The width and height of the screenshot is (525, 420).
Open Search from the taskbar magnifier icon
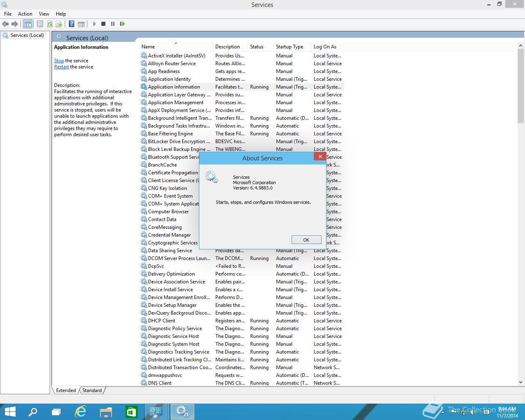(33, 412)
